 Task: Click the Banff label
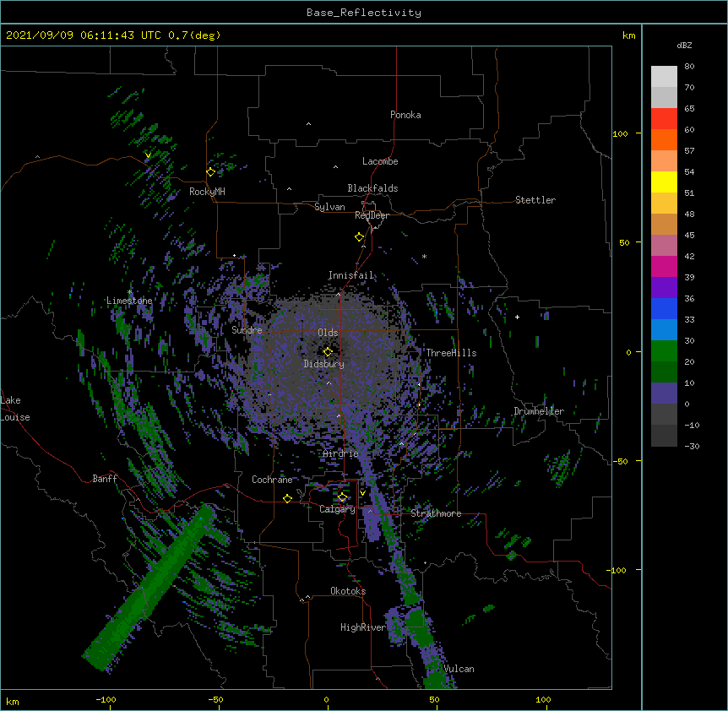[x=105, y=479]
